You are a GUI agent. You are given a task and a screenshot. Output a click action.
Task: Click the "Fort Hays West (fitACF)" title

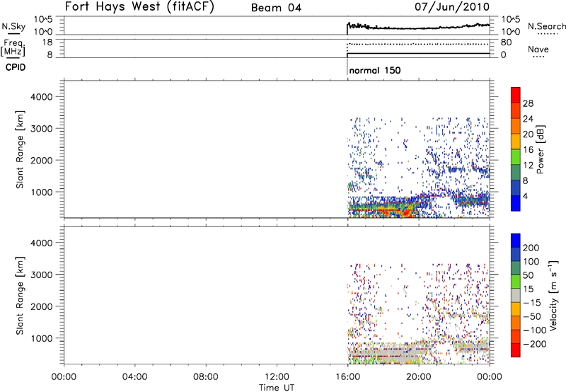tap(139, 7)
